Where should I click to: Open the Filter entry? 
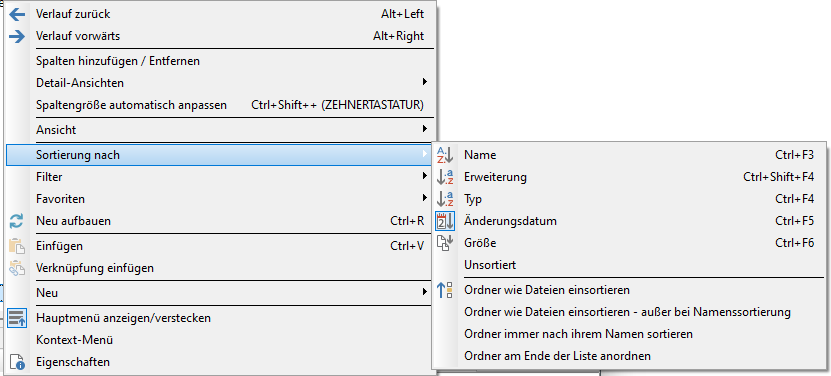tap(220, 177)
